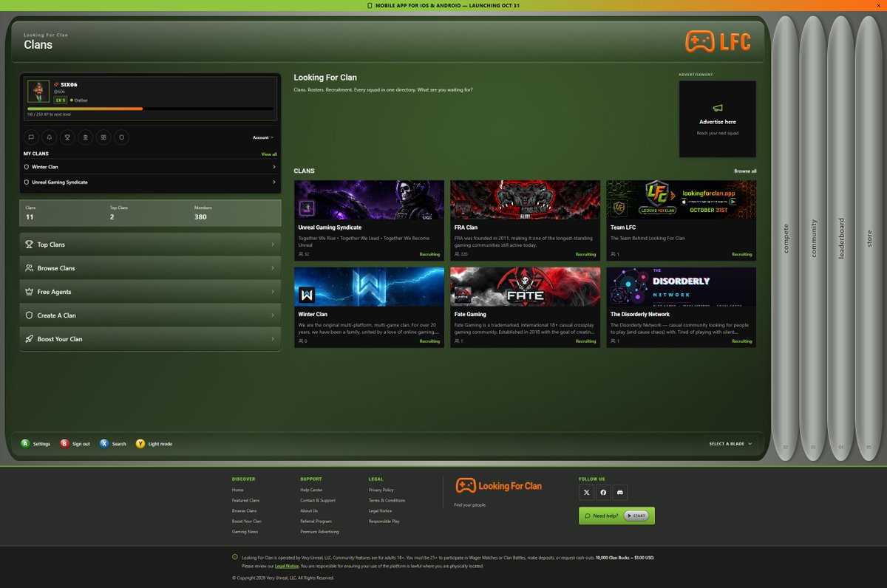Click Browse all link above clan cards
The image size is (887, 588).
coord(745,171)
